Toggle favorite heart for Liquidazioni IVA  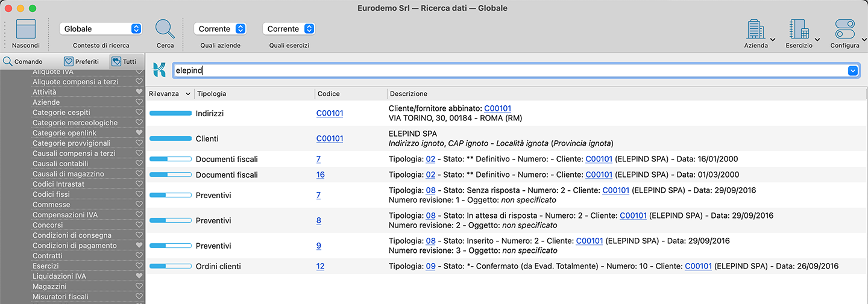[139, 276]
